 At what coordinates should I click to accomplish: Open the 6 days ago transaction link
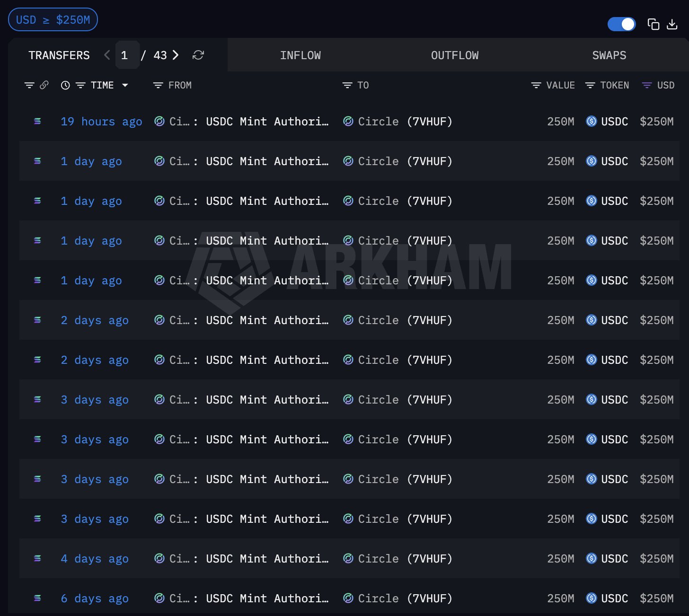pyautogui.click(x=95, y=598)
